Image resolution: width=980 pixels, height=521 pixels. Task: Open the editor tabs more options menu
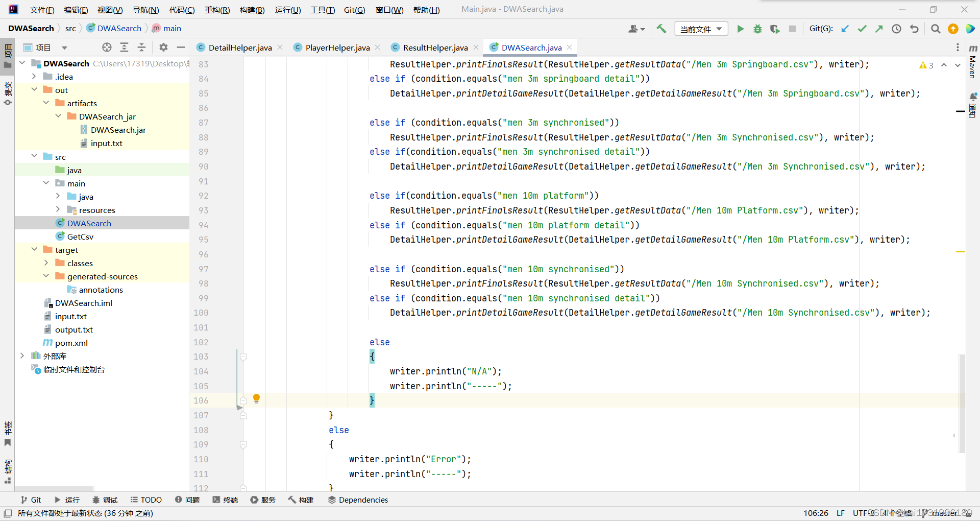click(957, 48)
